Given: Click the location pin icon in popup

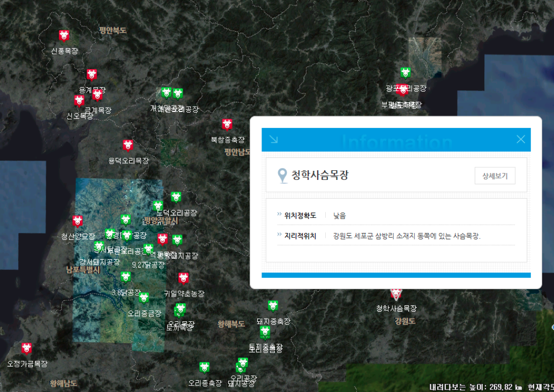Looking at the screenshot, I should (282, 176).
